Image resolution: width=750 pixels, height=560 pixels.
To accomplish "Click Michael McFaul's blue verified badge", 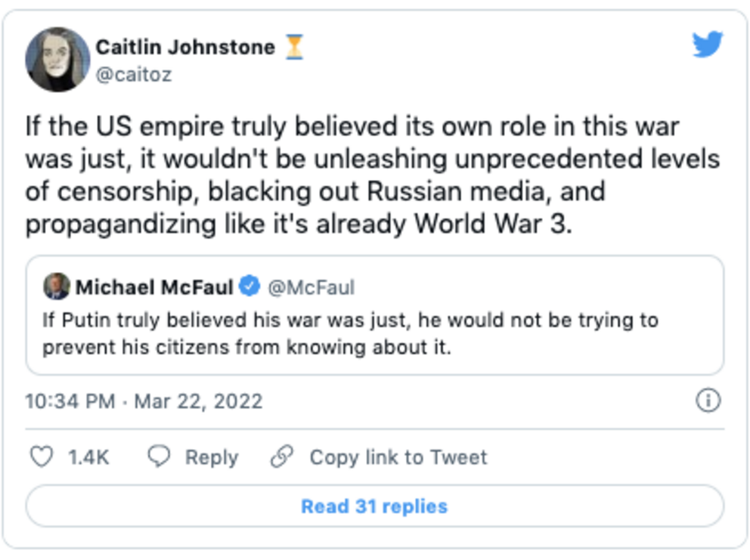I will point(249,287).
